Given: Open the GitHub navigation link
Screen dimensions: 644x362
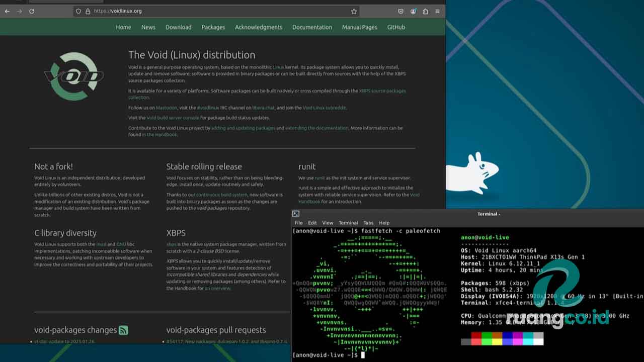Looking at the screenshot, I should coord(396,27).
